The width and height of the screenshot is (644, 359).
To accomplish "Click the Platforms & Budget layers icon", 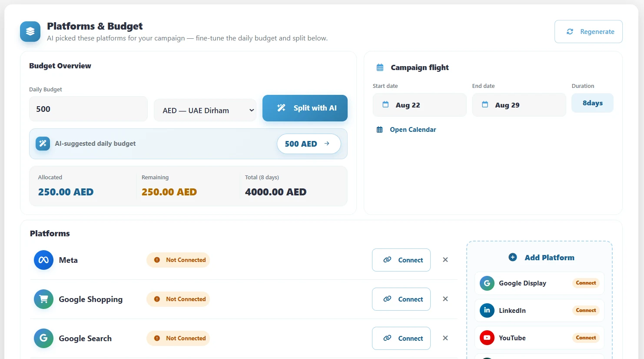I will (x=30, y=32).
